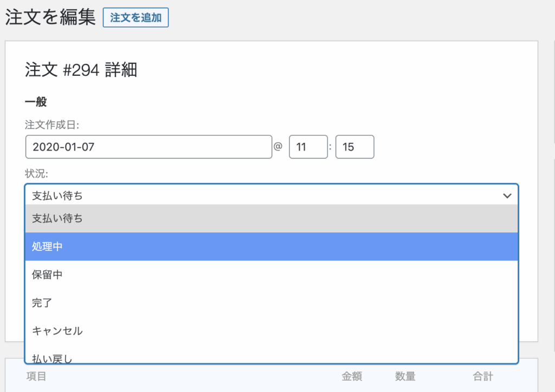
Task: Click the 注文作成日 field label
Action: coord(52,125)
